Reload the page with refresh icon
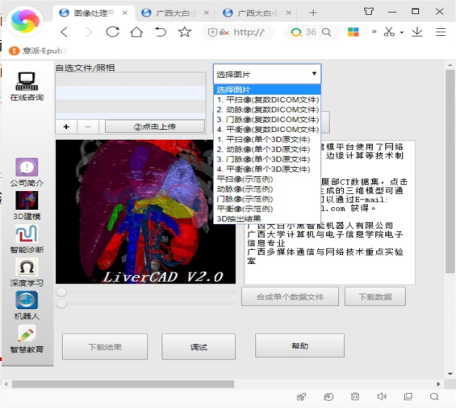The width and height of the screenshot is (456, 408). click(x=112, y=32)
